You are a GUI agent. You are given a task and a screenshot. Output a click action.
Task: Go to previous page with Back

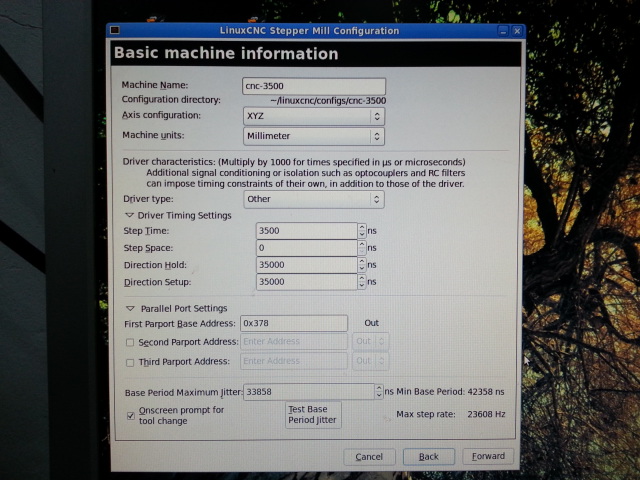click(x=429, y=457)
